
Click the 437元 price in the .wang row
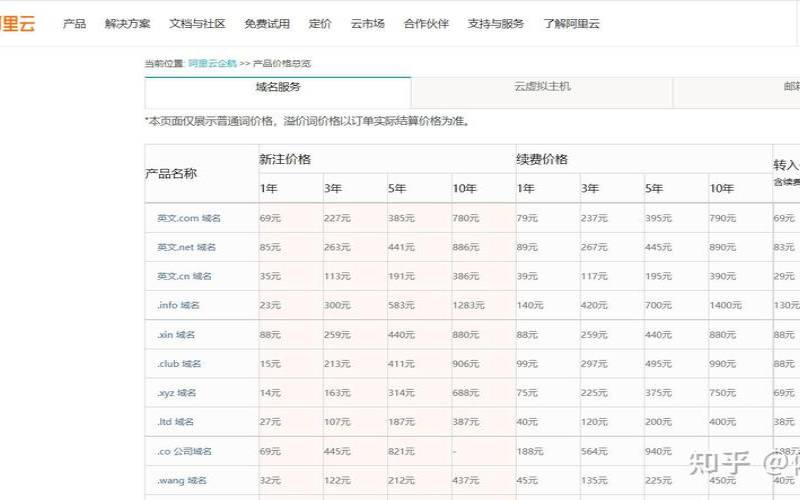[x=465, y=480]
